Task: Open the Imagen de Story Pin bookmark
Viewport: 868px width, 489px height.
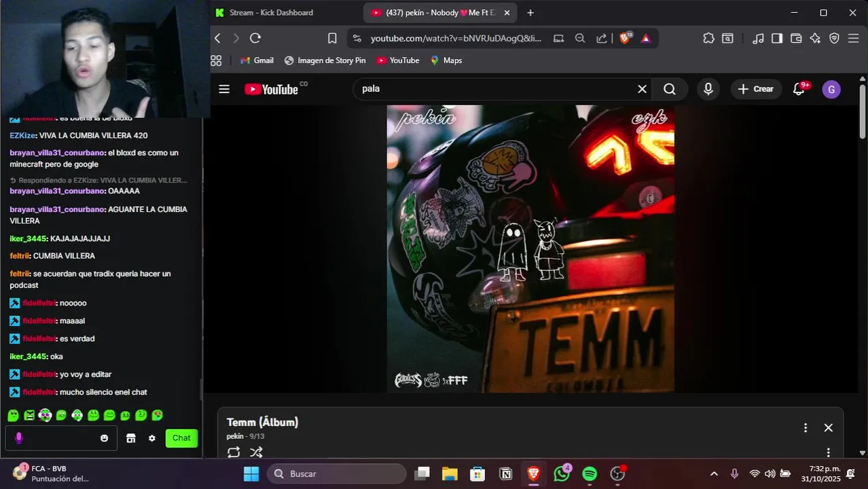Action: 325,60
